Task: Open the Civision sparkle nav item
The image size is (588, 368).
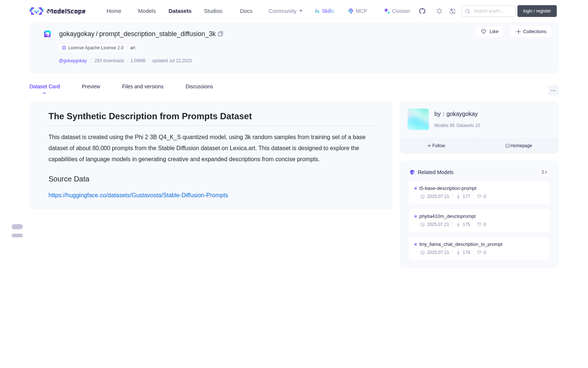Action: [397, 11]
